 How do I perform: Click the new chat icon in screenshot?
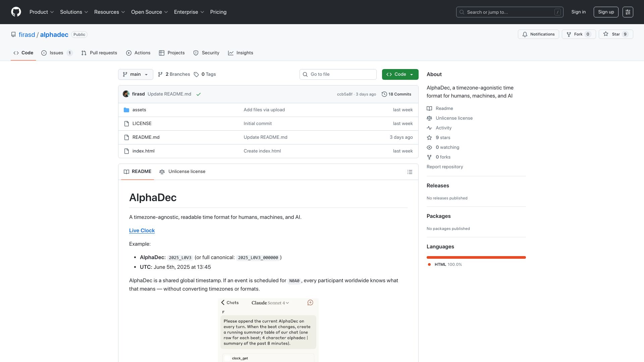click(x=310, y=303)
